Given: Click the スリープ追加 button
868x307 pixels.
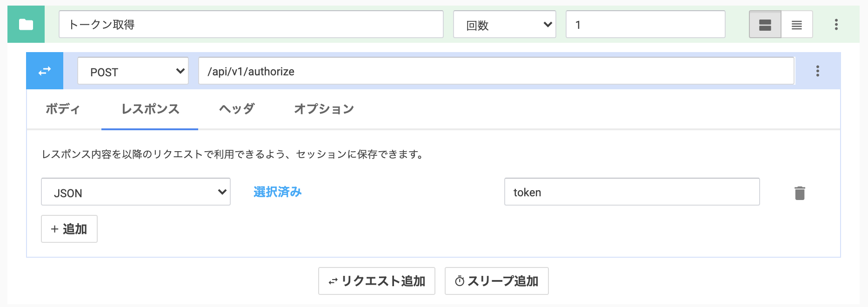Looking at the screenshot, I should click(x=496, y=281).
